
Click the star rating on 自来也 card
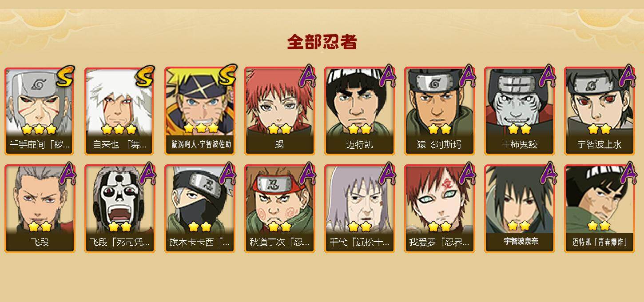pos(119,129)
